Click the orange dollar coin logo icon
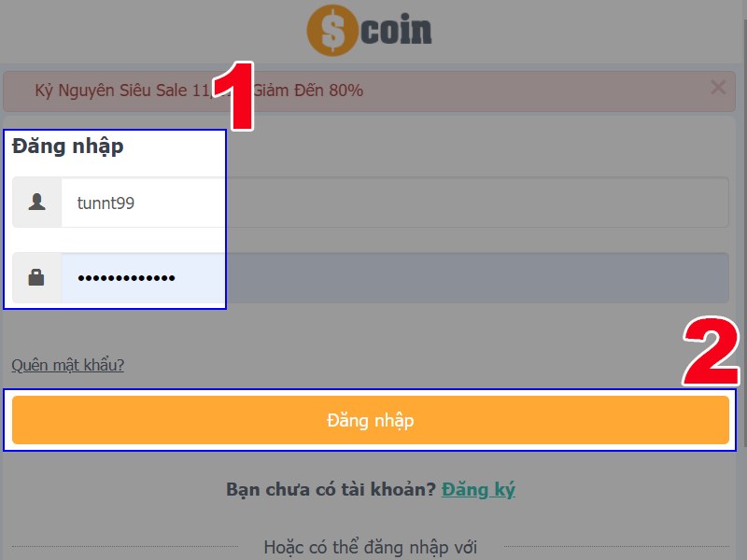This screenshot has height=560, width=747. [332, 30]
